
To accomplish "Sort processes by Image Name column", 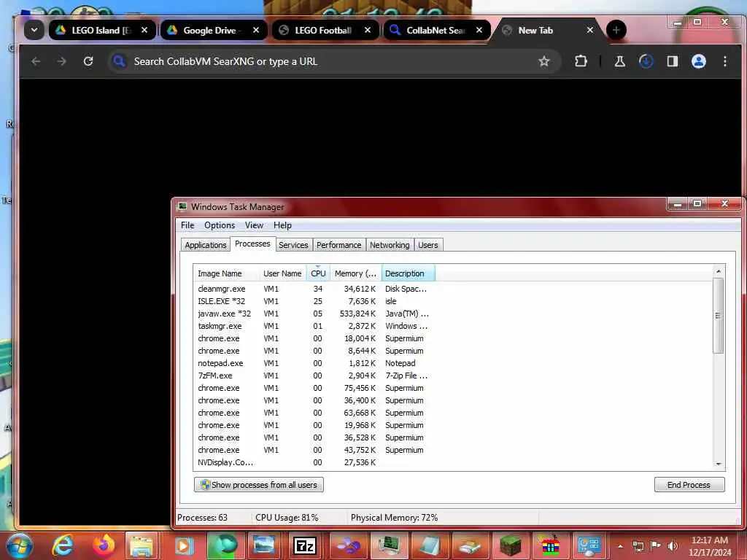I will click(x=226, y=273).
